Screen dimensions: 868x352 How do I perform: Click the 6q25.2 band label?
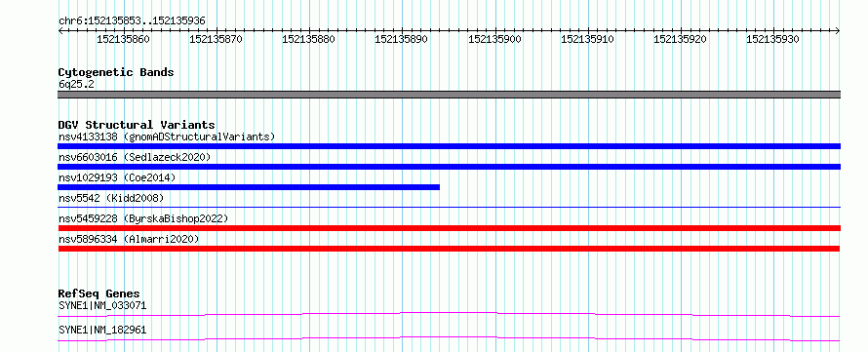coord(76,84)
